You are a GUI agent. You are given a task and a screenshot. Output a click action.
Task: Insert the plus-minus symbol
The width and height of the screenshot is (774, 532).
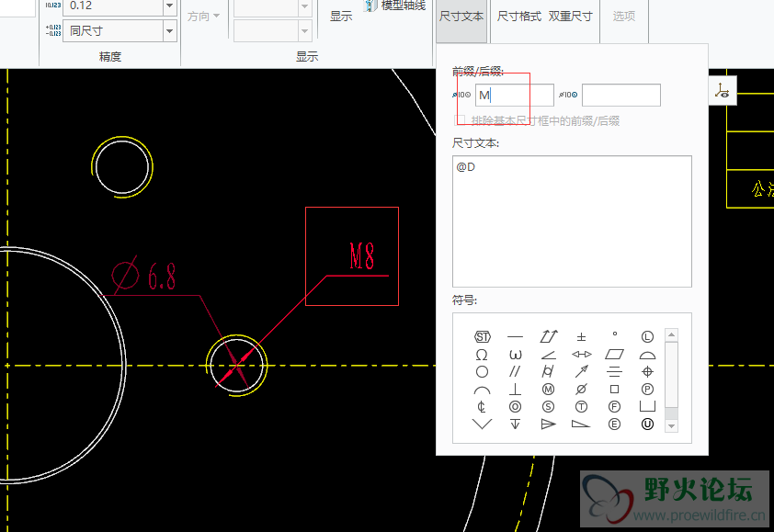(x=581, y=337)
